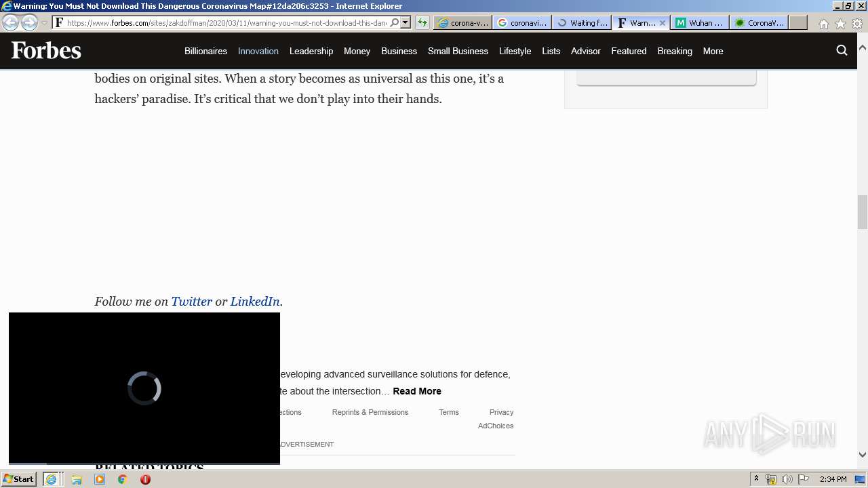The width and height of the screenshot is (868, 488).
Task: Click the scrollbar down arrow
Action: (x=863, y=455)
